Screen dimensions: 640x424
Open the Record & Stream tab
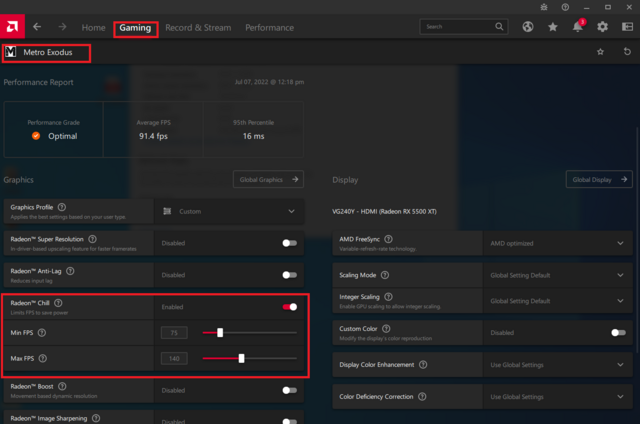click(x=198, y=28)
